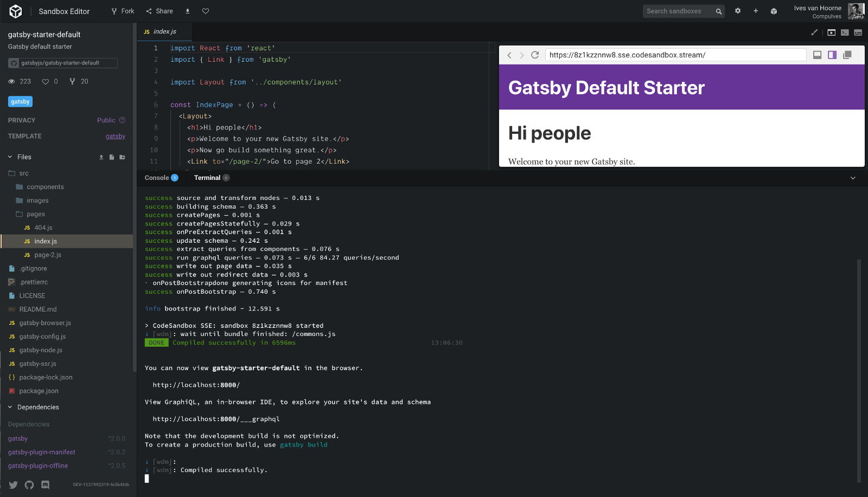Upload files using the upload icon in Files header
The width and height of the screenshot is (868, 497).
[101, 157]
